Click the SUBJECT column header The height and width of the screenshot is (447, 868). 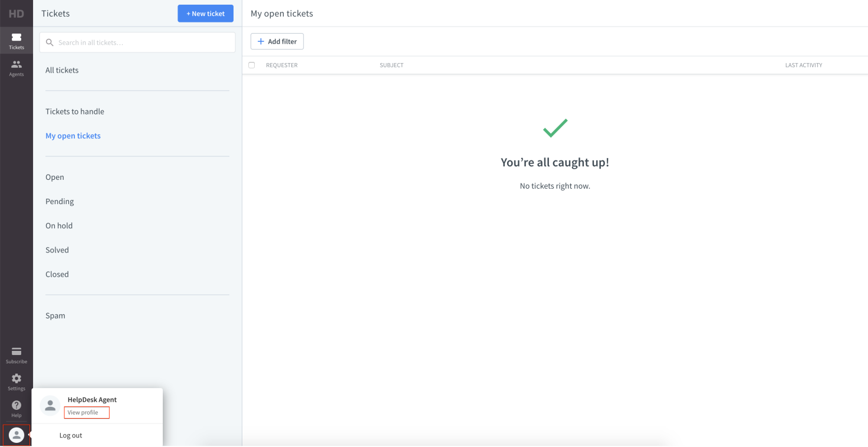tap(392, 65)
